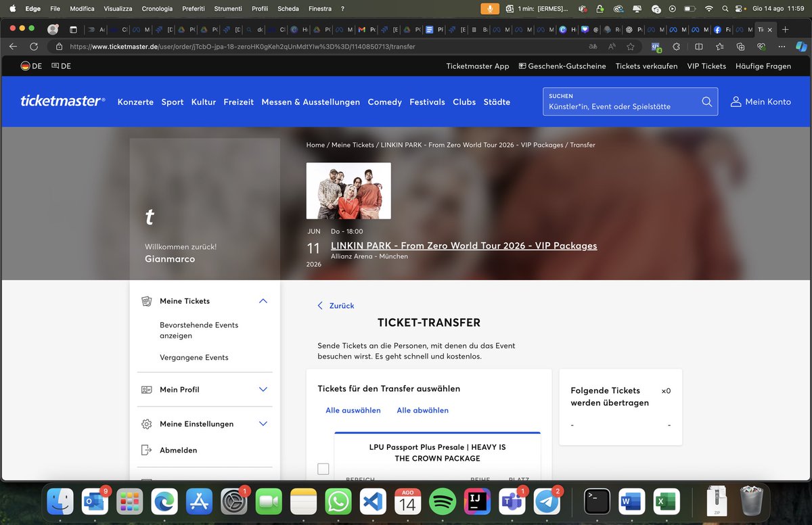Open the Modifica menu in menu bar
The height and width of the screenshot is (525, 812).
(x=82, y=9)
